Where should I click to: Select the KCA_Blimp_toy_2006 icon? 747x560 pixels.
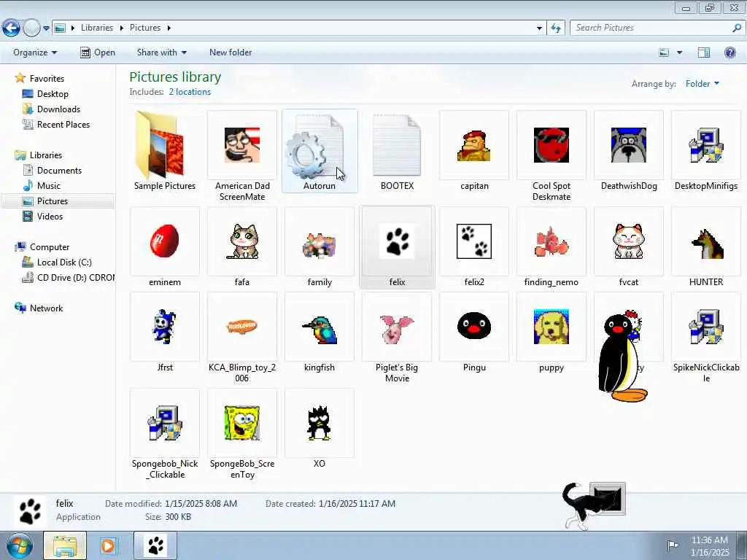[242, 327]
